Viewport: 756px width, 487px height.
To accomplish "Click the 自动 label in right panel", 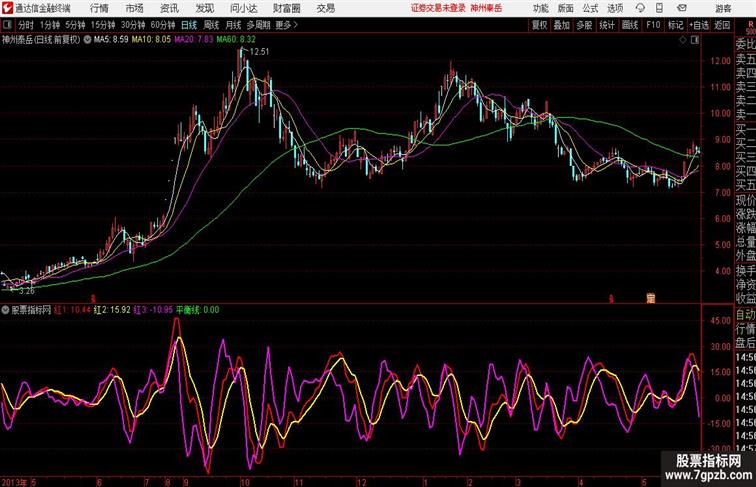I will pyautogui.click(x=745, y=315).
